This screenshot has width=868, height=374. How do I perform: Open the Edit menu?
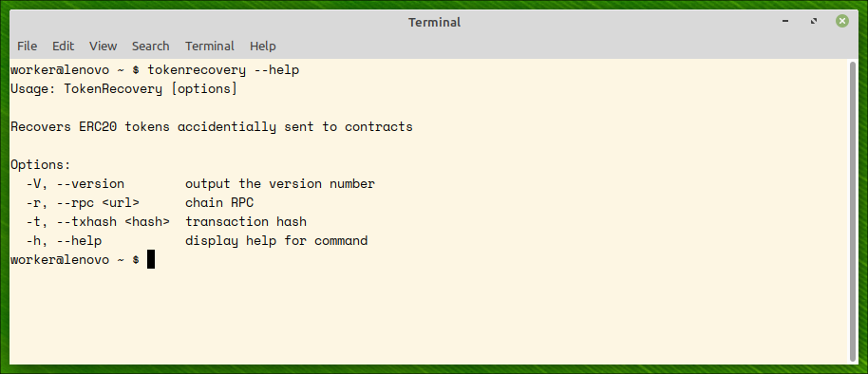pos(63,46)
